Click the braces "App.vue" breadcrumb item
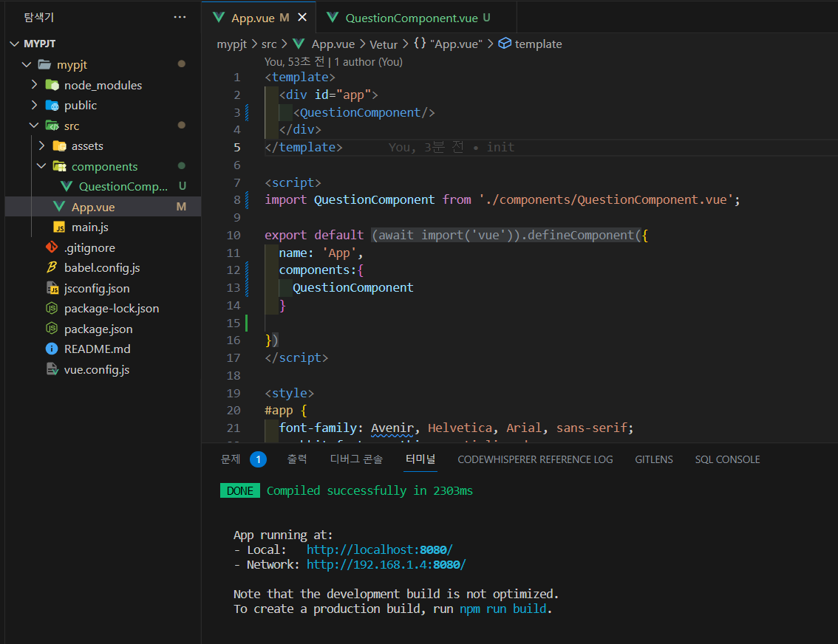Viewport: 838px width, 644px height. (x=448, y=44)
